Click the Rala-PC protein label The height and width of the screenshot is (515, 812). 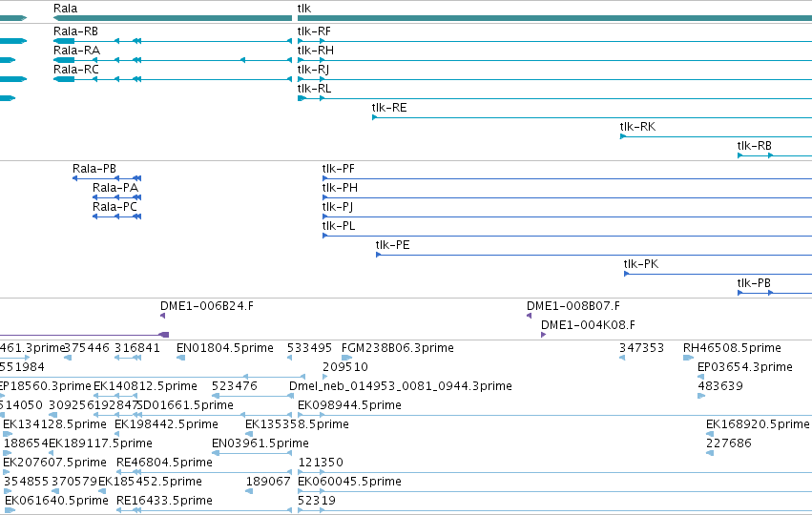pyautogui.click(x=115, y=207)
